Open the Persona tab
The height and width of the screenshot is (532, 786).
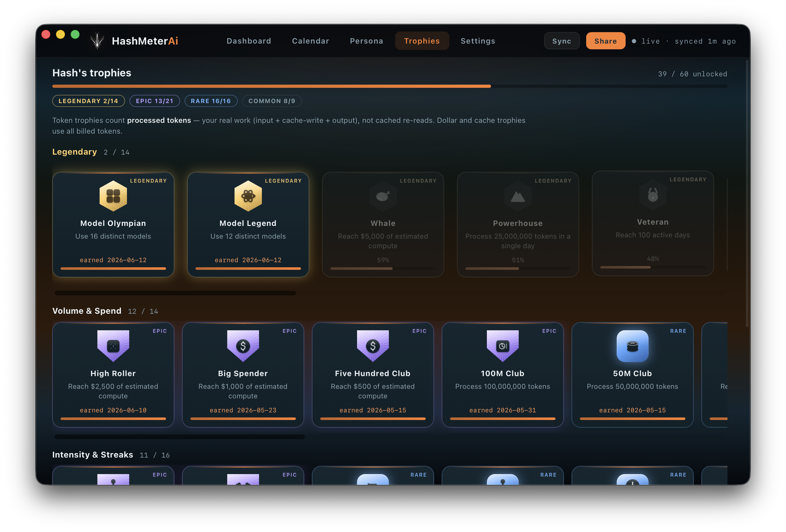pyautogui.click(x=367, y=41)
